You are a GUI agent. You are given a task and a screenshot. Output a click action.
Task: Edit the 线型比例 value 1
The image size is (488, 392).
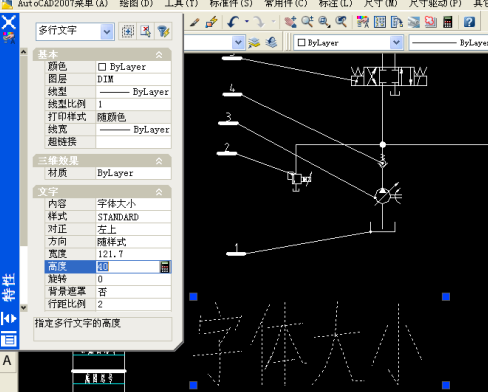[x=133, y=104]
